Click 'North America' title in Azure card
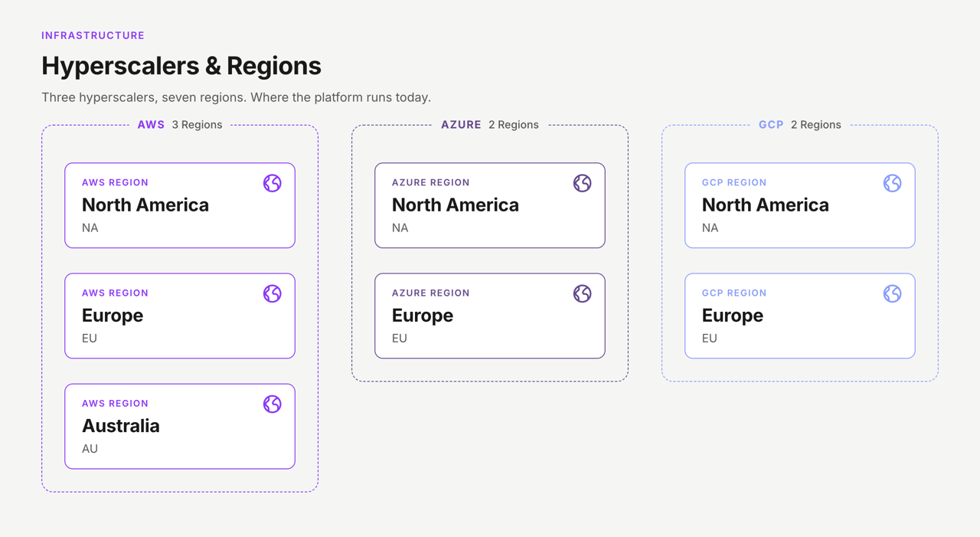 pos(456,205)
